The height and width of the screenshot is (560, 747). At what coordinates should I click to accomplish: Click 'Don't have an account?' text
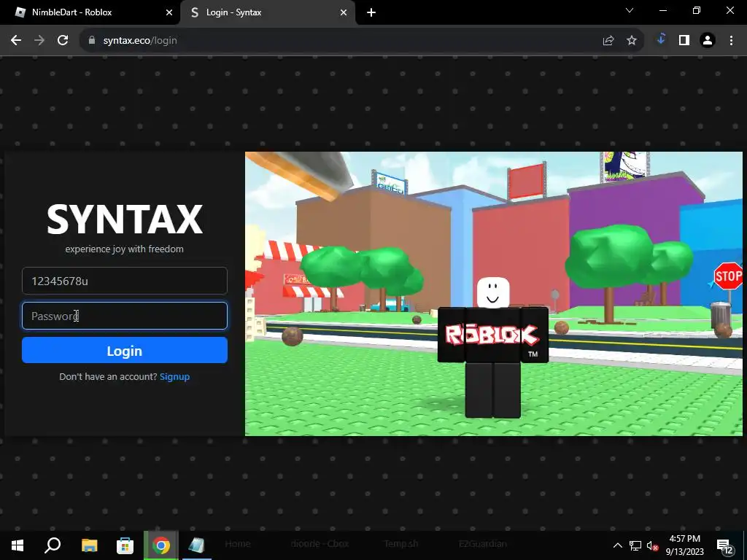click(x=108, y=377)
